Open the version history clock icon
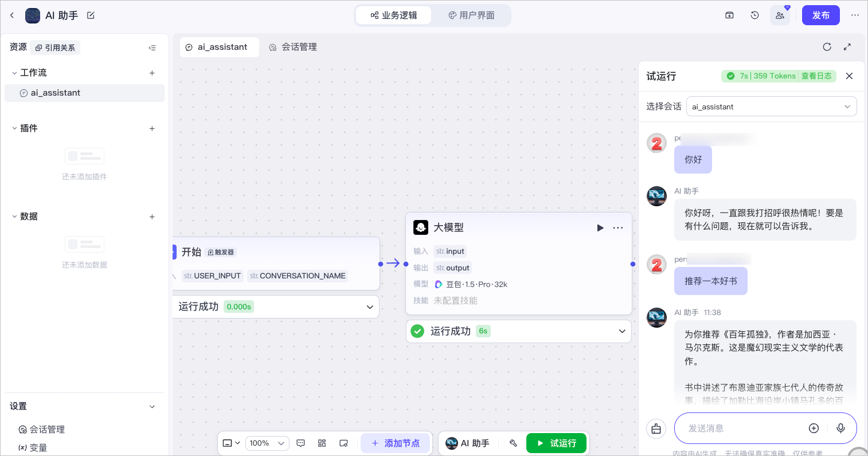The width and height of the screenshot is (868, 456). coord(754,15)
